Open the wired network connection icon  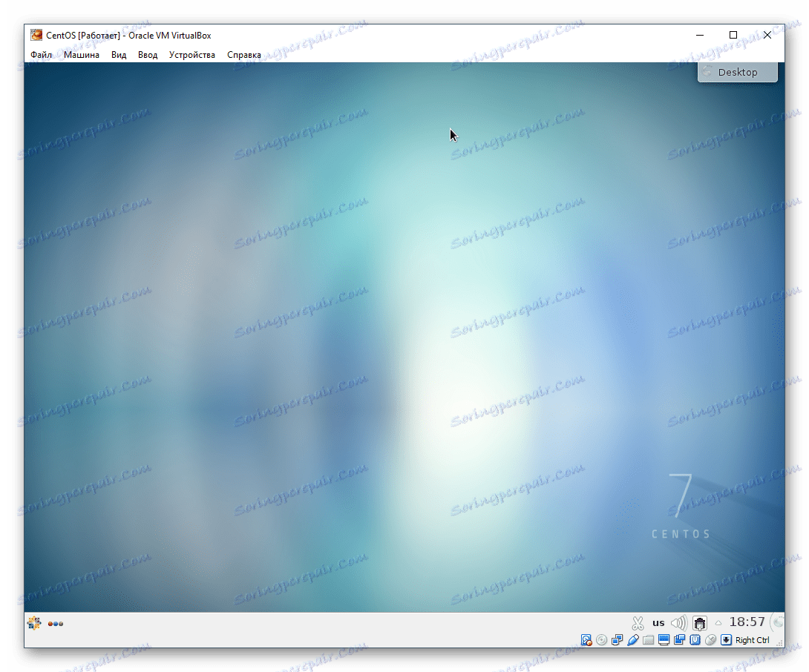click(x=700, y=623)
